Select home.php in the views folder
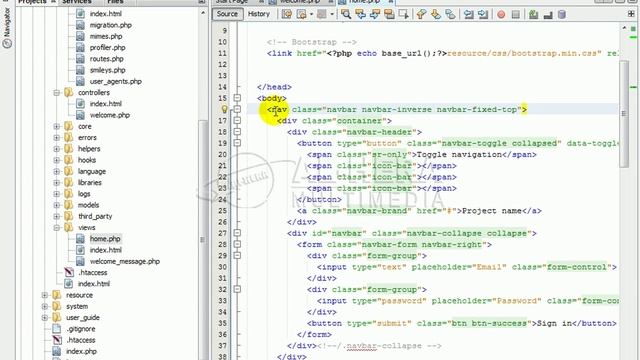 click(x=105, y=239)
